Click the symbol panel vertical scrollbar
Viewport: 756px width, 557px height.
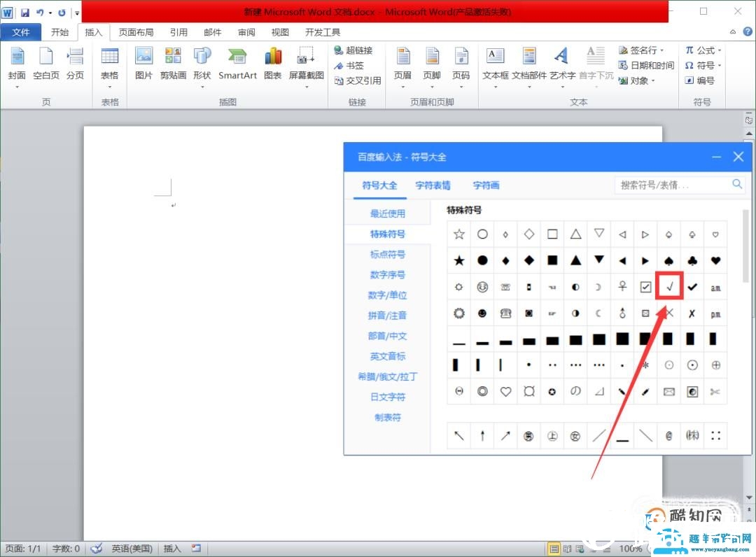[745, 246]
